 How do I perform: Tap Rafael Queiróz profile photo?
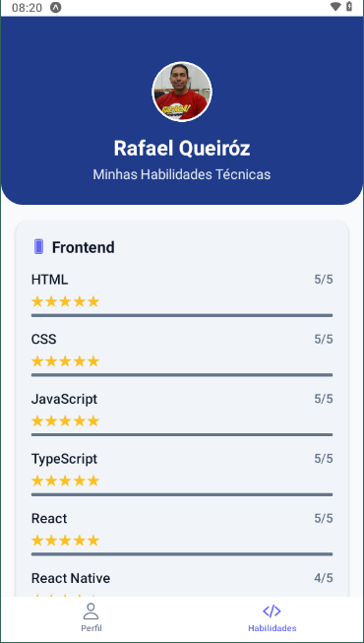(182, 92)
